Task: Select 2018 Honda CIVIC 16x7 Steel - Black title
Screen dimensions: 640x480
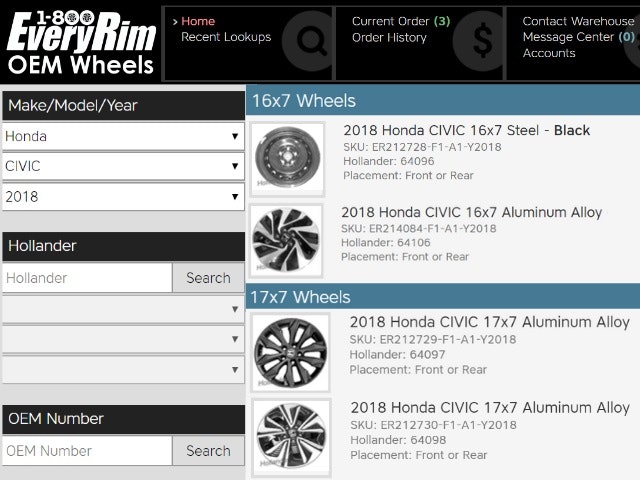Action: [x=467, y=130]
